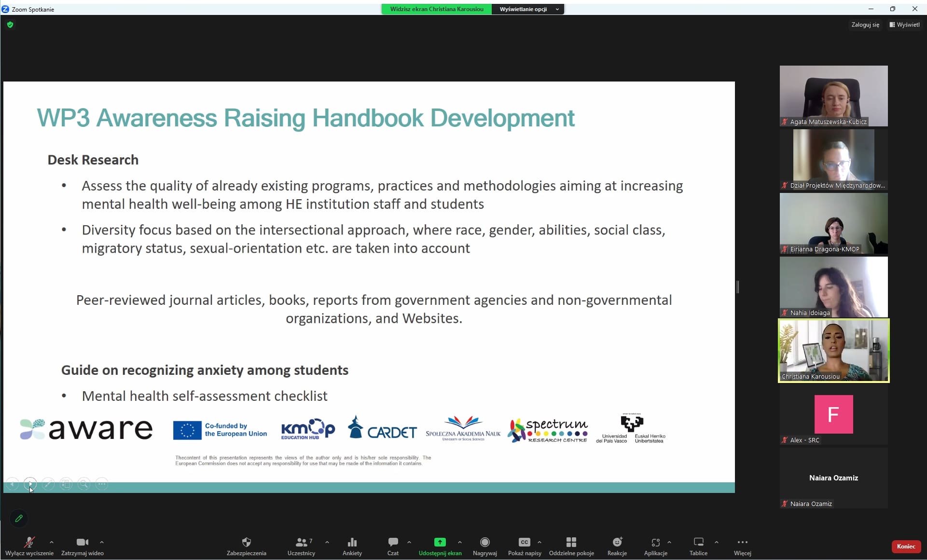Click muted mic icon on Alex - SRC tile

(785, 440)
